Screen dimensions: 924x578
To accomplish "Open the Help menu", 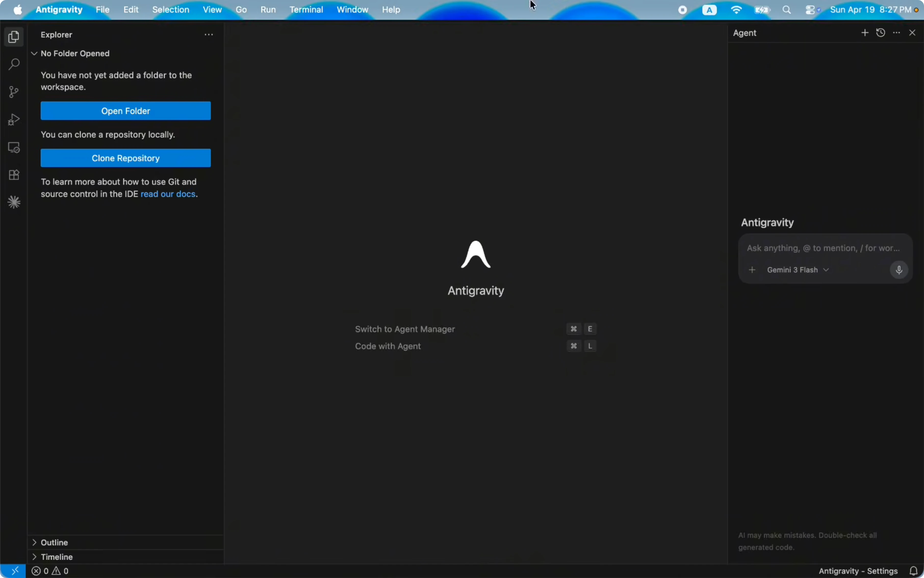I will pyautogui.click(x=391, y=10).
